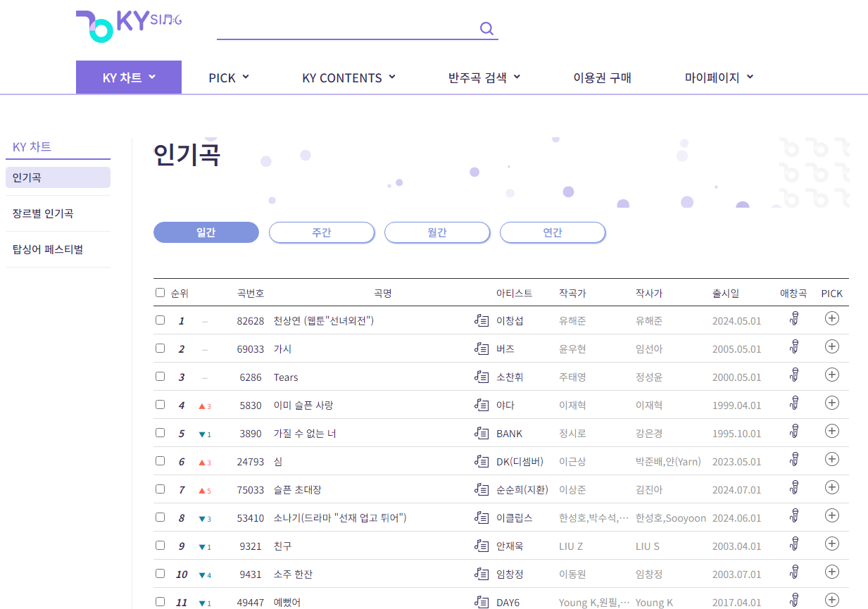Click artist name 이창섭

coord(510,321)
